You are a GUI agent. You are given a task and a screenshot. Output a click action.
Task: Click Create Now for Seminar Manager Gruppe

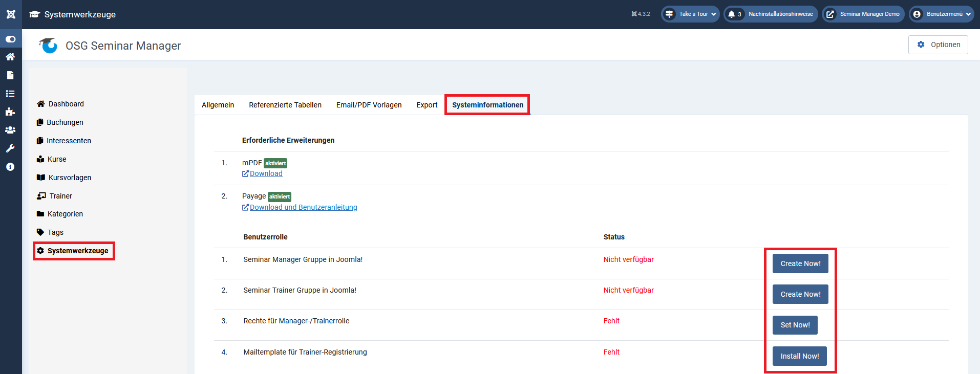(800, 263)
